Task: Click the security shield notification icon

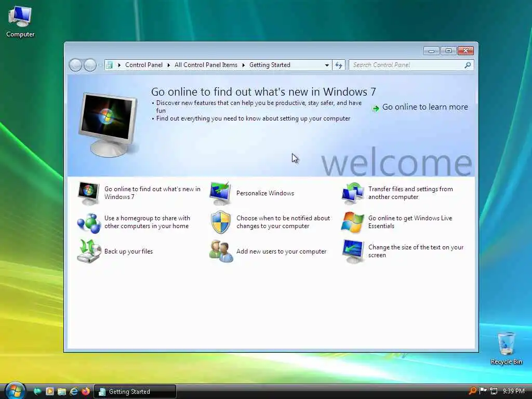Action: tap(220, 222)
